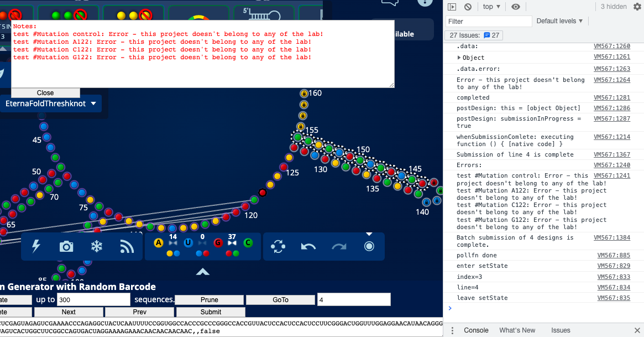644x337 pixels.
Task: Select the blue U base paint
Action: coord(188,242)
